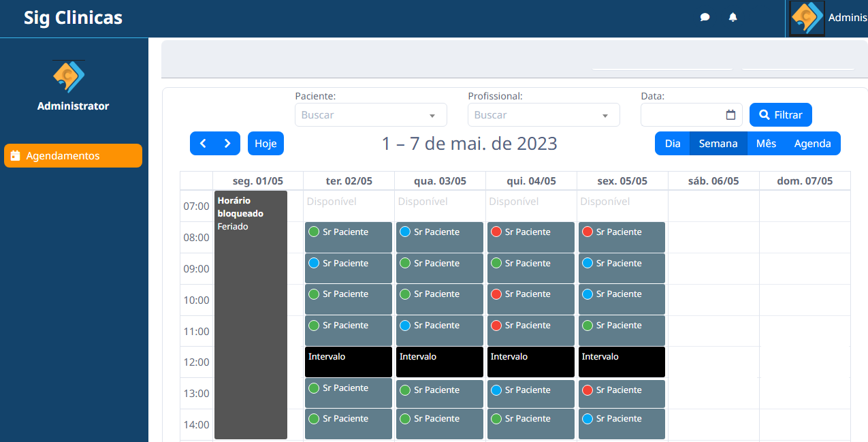868x442 pixels.
Task: Open the chat messages icon
Action: tap(705, 18)
